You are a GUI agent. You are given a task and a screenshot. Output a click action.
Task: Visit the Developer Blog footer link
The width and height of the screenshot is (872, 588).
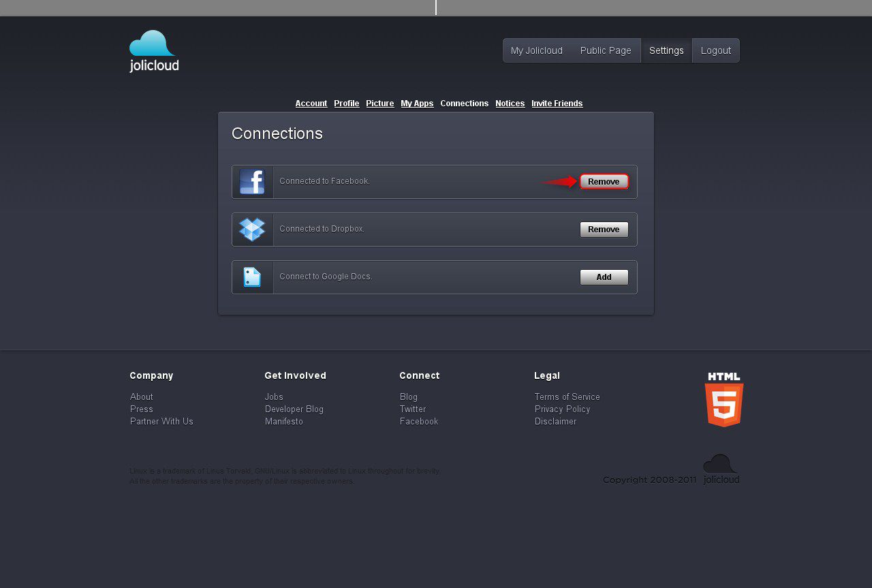294,409
